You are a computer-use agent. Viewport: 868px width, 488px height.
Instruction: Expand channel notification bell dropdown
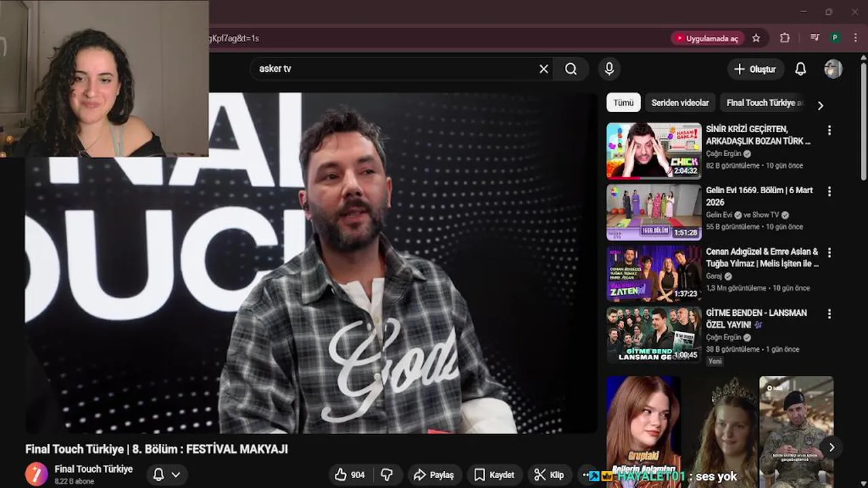click(166, 474)
